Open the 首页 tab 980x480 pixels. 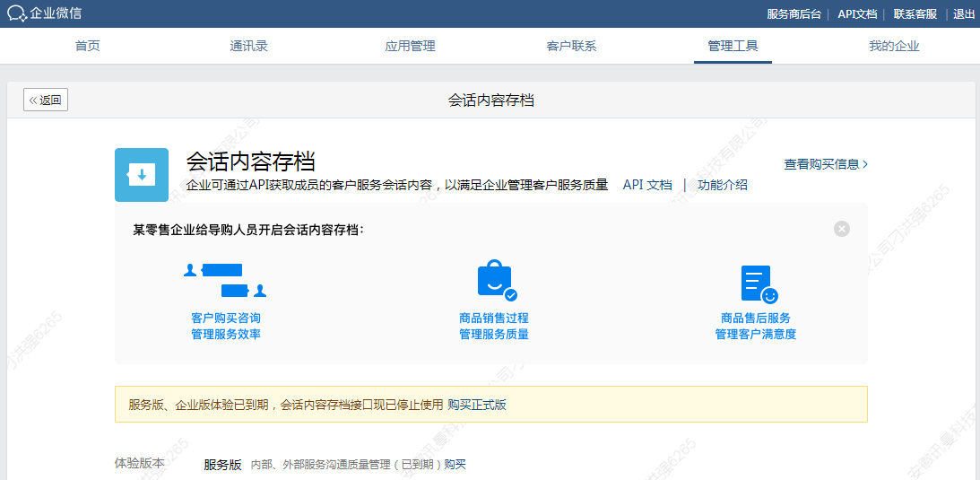[x=88, y=47]
